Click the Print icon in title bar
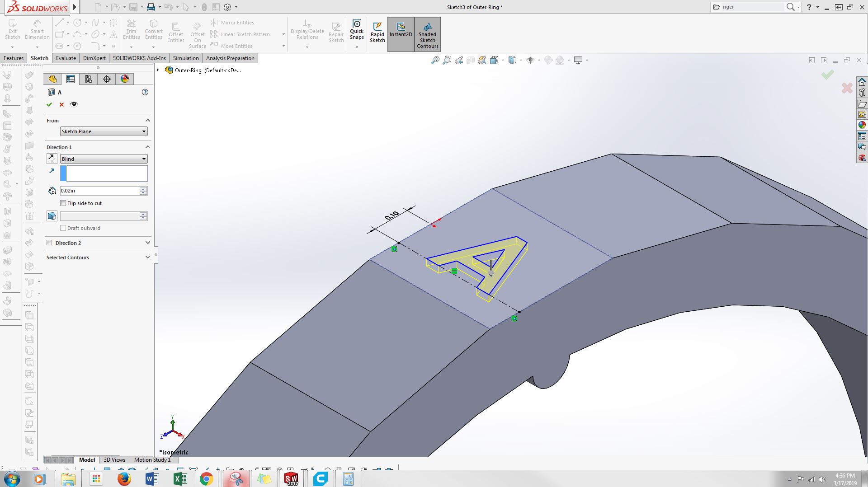This screenshot has height=487, width=868. [151, 7]
